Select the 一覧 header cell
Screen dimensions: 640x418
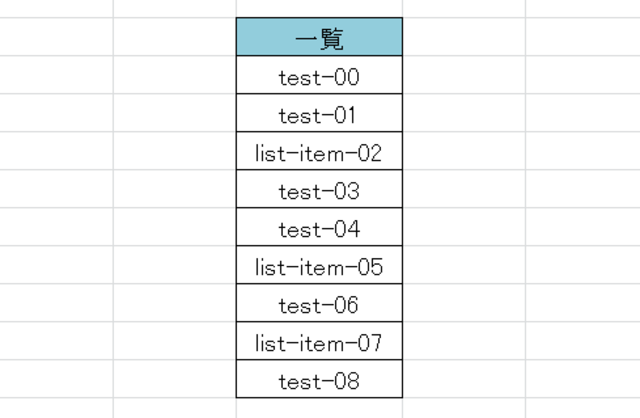[319, 38]
